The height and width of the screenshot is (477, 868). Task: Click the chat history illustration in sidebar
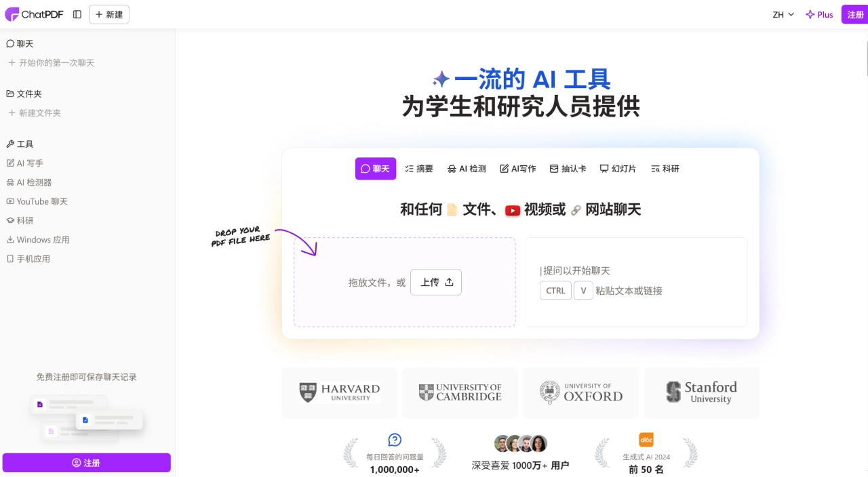pyautogui.click(x=87, y=417)
